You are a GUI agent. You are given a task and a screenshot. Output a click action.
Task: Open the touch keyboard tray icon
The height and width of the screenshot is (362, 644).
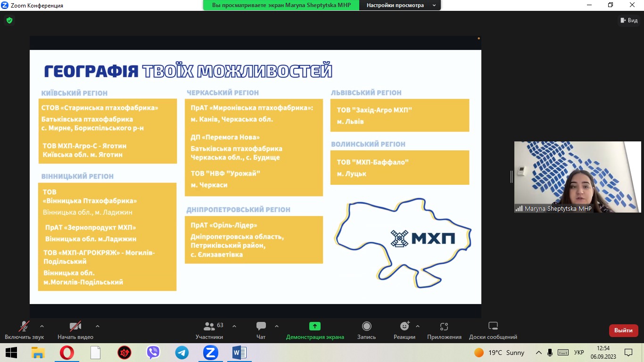pos(563,353)
